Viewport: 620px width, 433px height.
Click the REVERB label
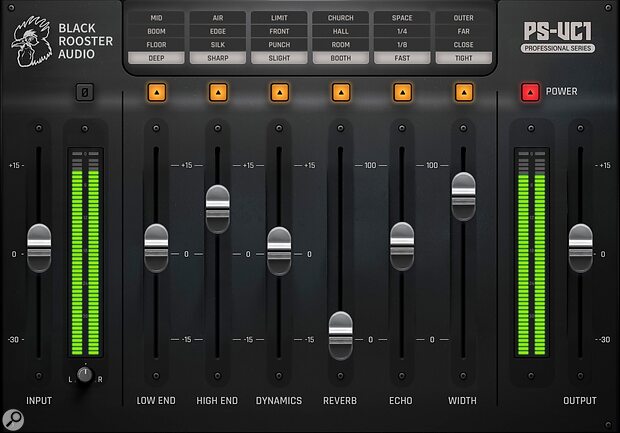[x=340, y=401]
